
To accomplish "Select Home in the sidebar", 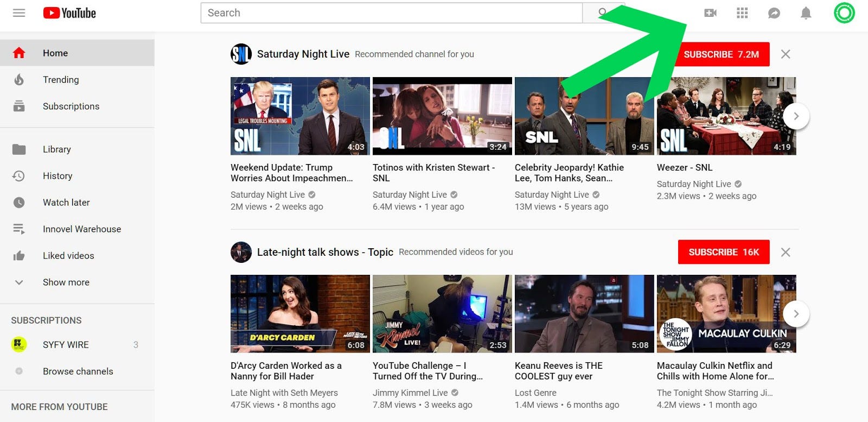I will [77, 53].
